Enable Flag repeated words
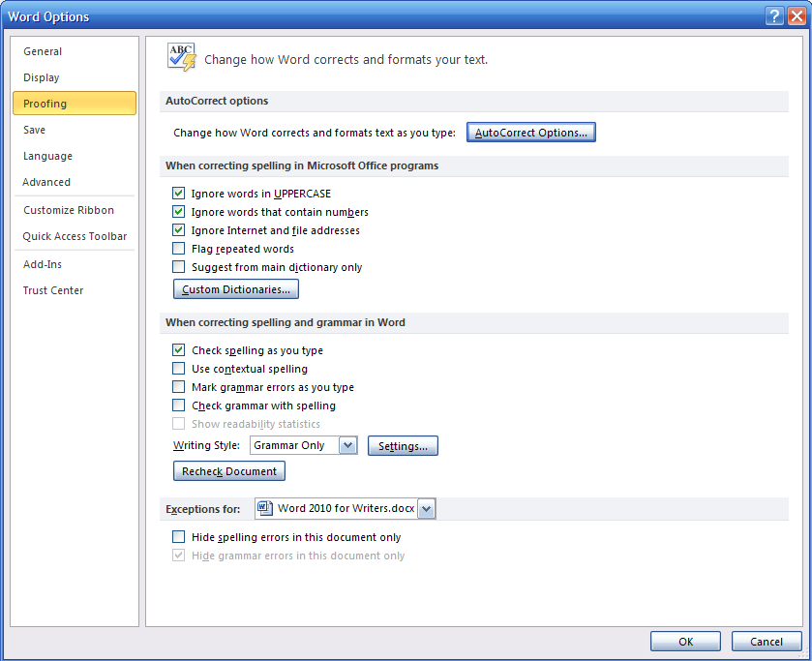The height and width of the screenshot is (661, 812). click(x=179, y=248)
